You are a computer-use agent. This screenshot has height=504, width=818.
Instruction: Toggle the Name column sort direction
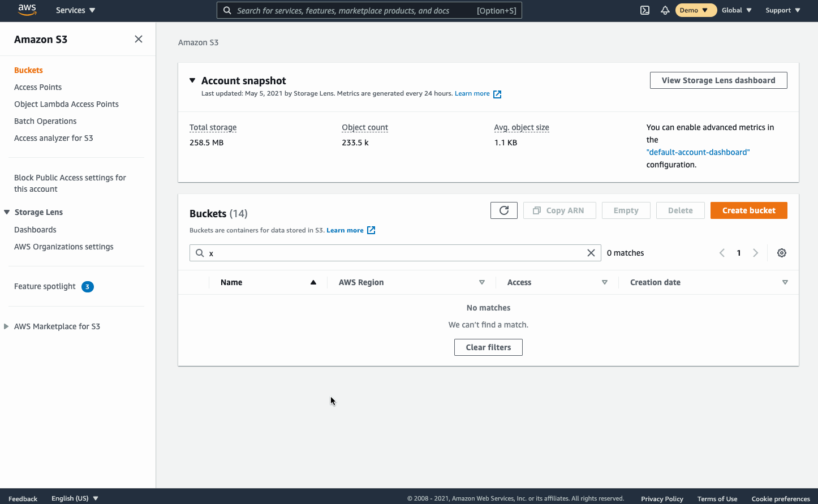tap(313, 282)
